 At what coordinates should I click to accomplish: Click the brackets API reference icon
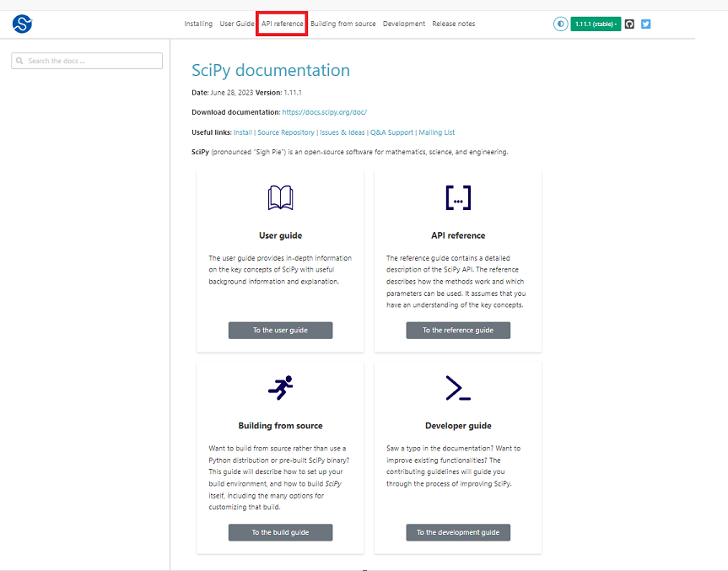458,197
